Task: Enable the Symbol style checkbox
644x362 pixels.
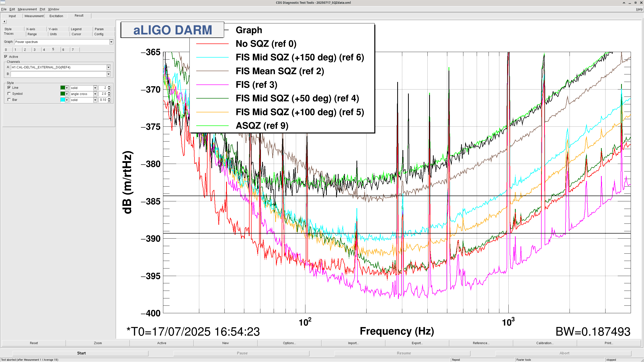Action: [x=9, y=94]
